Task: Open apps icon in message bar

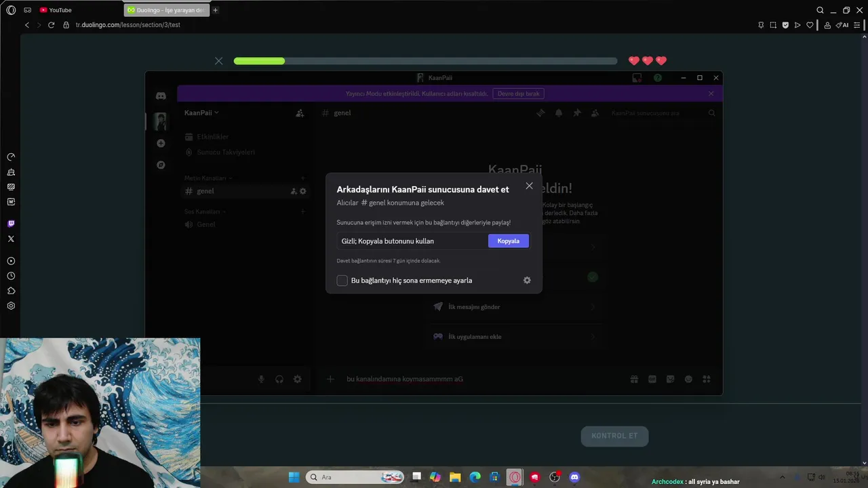Action: [707, 380]
